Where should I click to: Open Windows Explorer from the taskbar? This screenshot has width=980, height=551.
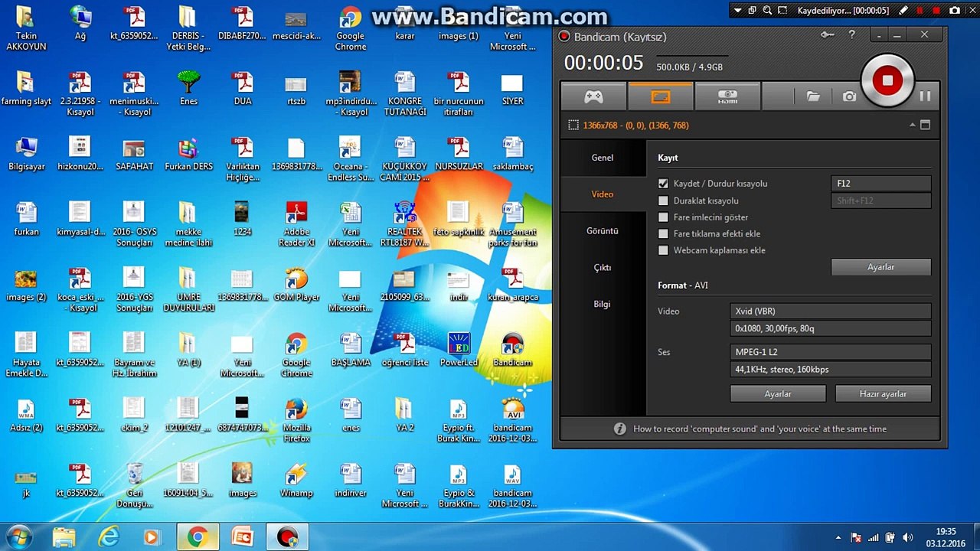pyautogui.click(x=64, y=537)
